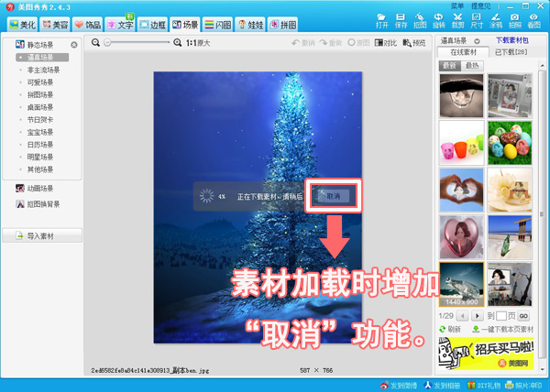Image resolution: width=550 pixels, height=392 pixels.
Task: Click the zoom out magnifier icon
Action: coord(95,43)
